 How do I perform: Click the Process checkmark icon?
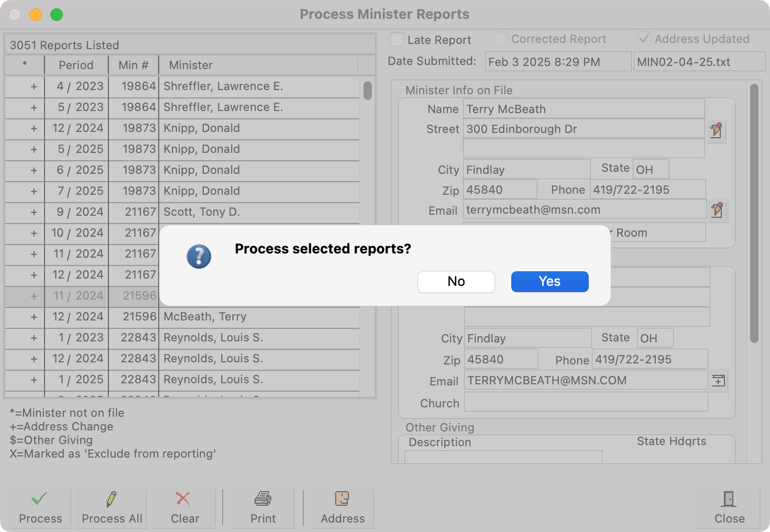point(40,499)
